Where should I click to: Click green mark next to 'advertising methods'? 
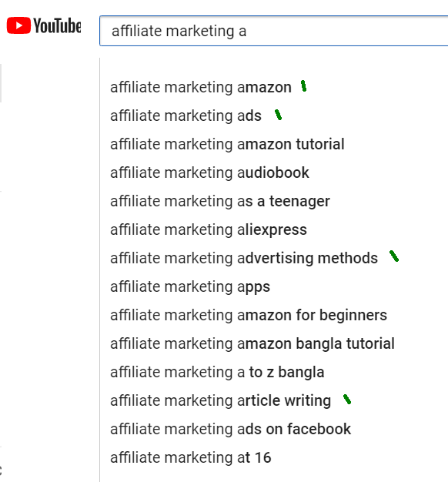coord(394,256)
